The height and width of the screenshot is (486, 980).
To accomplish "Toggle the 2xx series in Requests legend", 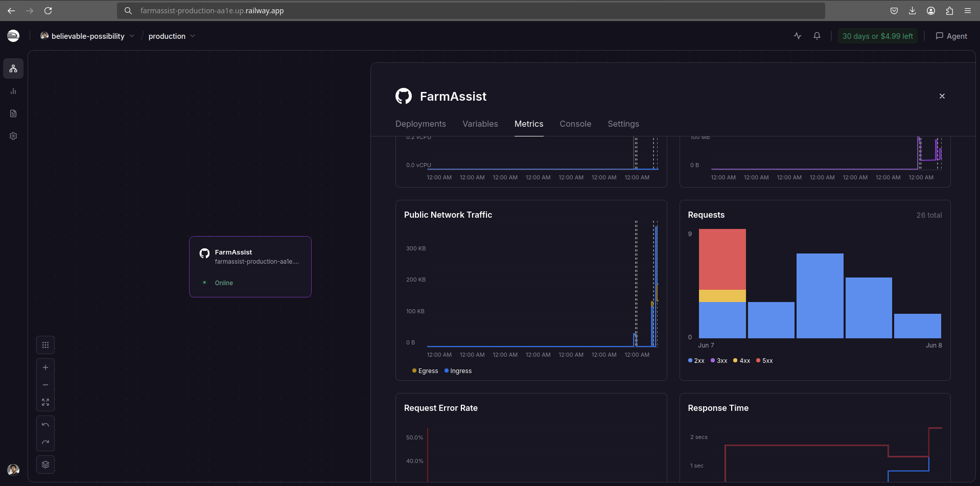I will click(696, 361).
